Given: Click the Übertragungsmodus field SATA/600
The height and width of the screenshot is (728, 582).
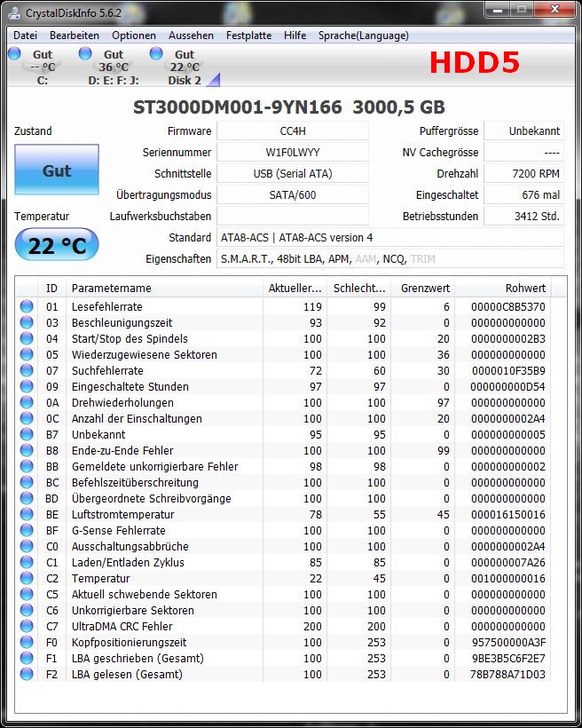Looking at the screenshot, I should coord(293,195).
